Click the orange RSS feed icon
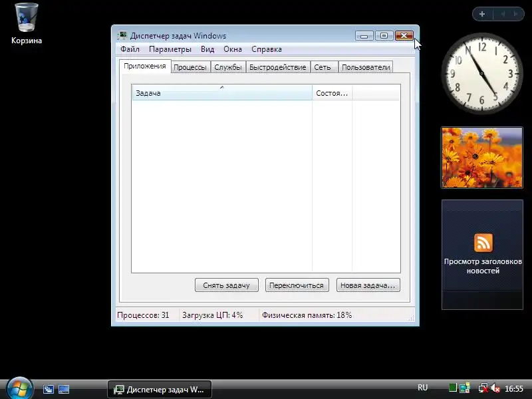The height and width of the screenshot is (399, 532). [x=483, y=243]
